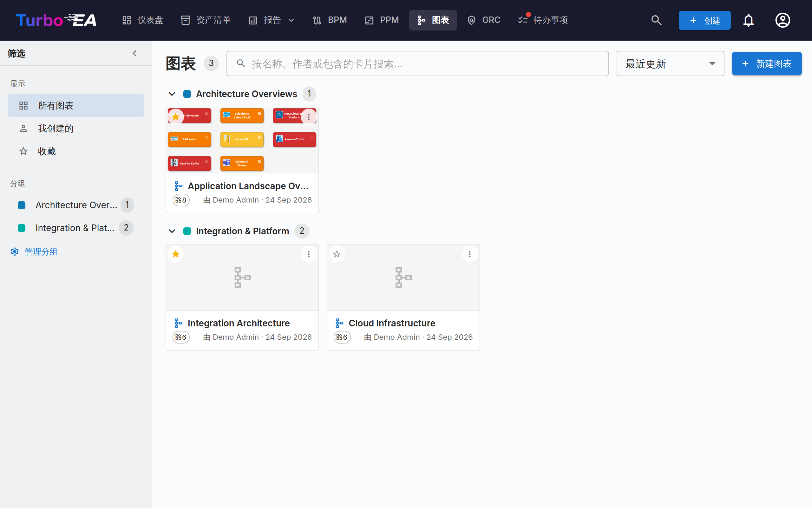Image resolution: width=812 pixels, height=508 pixels.
Task: Collapse the 筛选 filter sidebar
Action: [134, 53]
